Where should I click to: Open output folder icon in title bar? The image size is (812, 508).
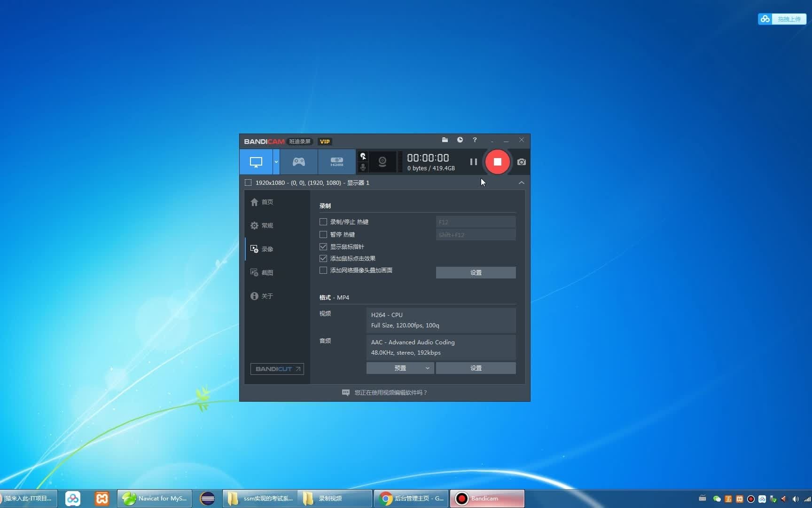tap(445, 140)
